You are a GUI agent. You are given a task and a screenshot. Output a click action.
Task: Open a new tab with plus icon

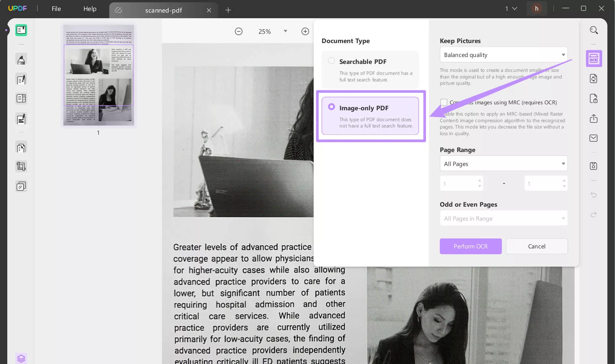click(228, 10)
